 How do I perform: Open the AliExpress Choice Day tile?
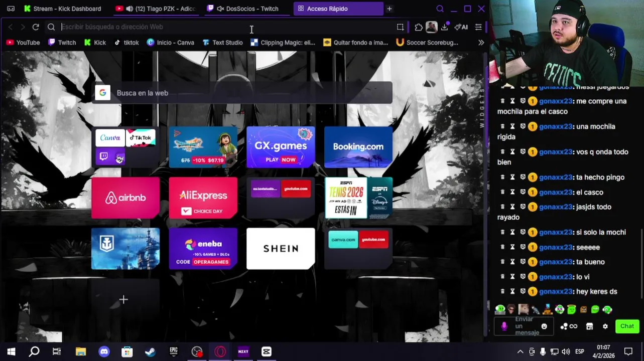pyautogui.click(x=203, y=198)
